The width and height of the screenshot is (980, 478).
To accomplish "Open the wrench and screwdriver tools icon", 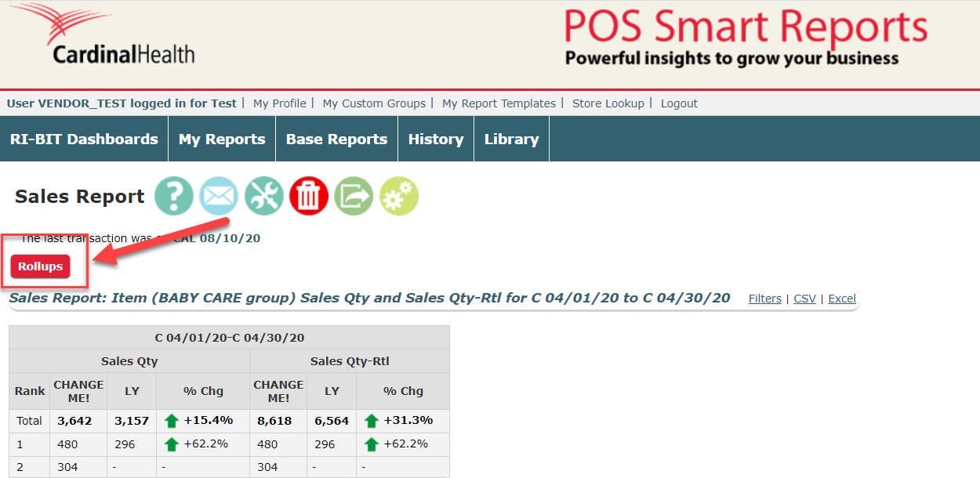I will coord(263,196).
